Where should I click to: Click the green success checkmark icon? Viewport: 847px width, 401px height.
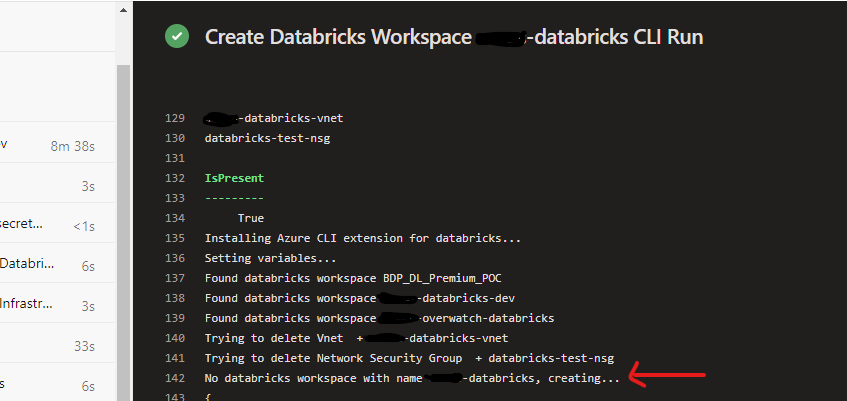178,37
